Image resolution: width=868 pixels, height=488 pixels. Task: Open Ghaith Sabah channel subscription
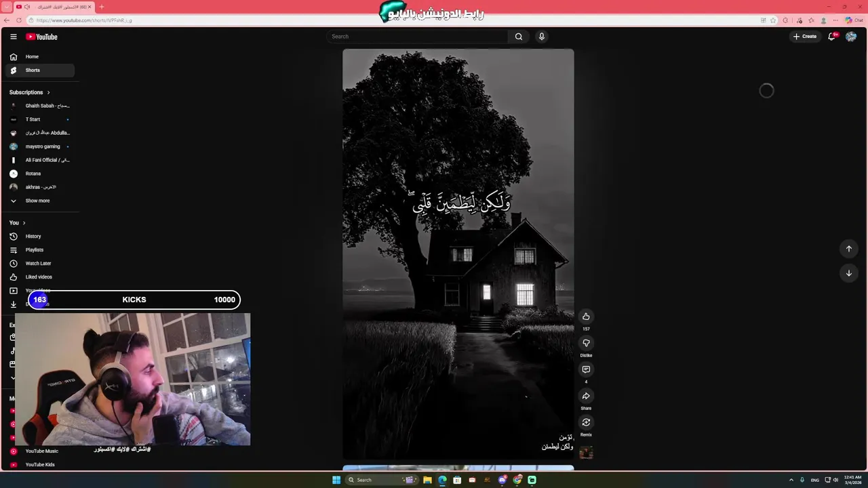click(41, 106)
